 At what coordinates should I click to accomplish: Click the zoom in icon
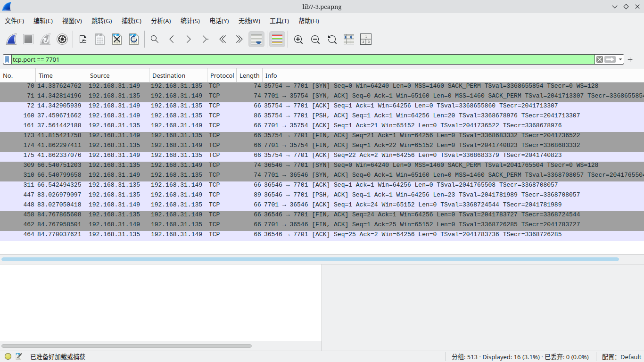[x=298, y=40]
